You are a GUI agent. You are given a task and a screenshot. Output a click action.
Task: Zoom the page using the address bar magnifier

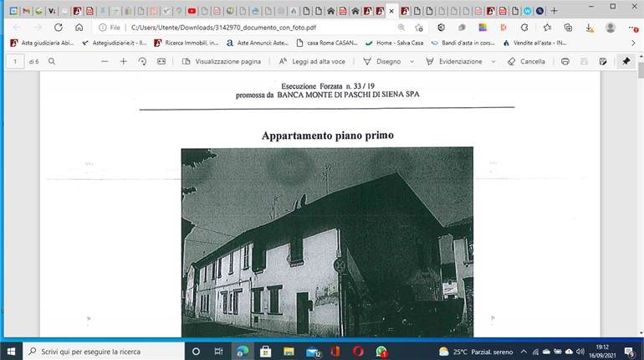401,28
